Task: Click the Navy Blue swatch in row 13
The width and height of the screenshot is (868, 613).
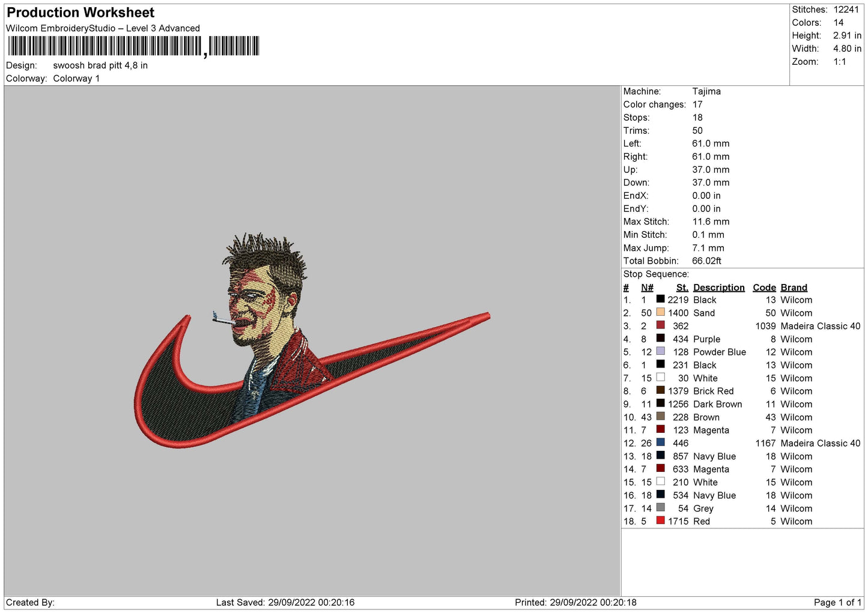Action: pos(660,455)
